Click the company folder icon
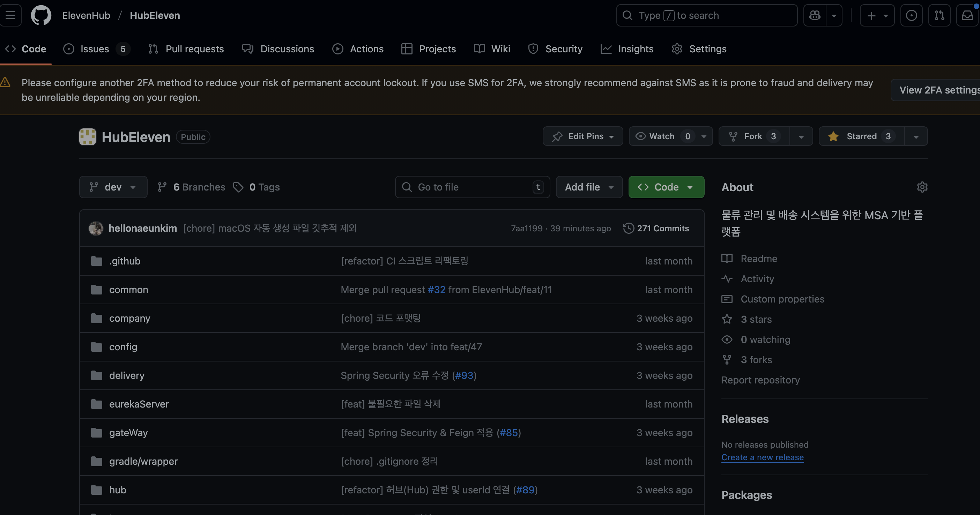The height and width of the screenshot is (515, 980). point(97,318)
